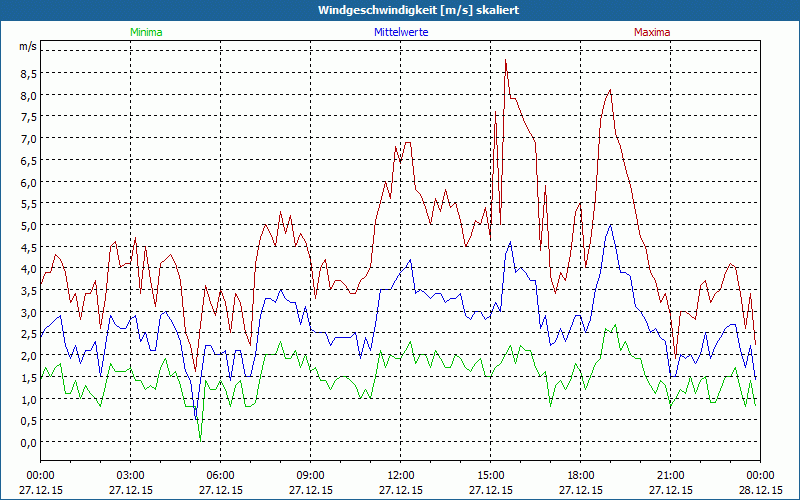Click the 3,0 y-axis value
The width and height of the screenshot is (800, 500).
(x=29, y=312)
